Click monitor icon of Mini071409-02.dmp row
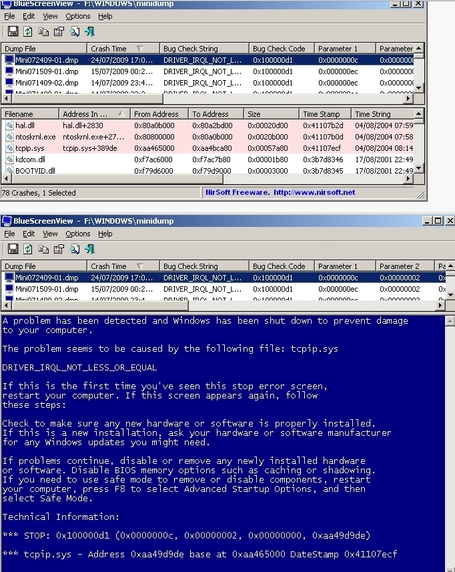Screen dimensions: 455x572 pyautogui.click(x=9, y=83)
